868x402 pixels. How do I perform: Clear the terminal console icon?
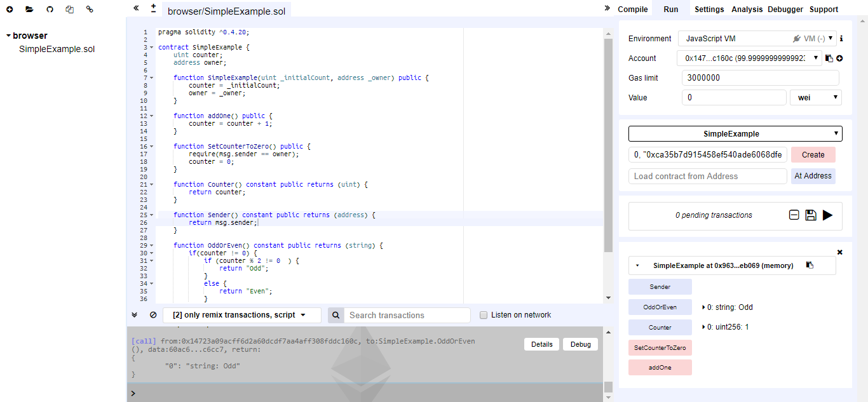(153, 315)
